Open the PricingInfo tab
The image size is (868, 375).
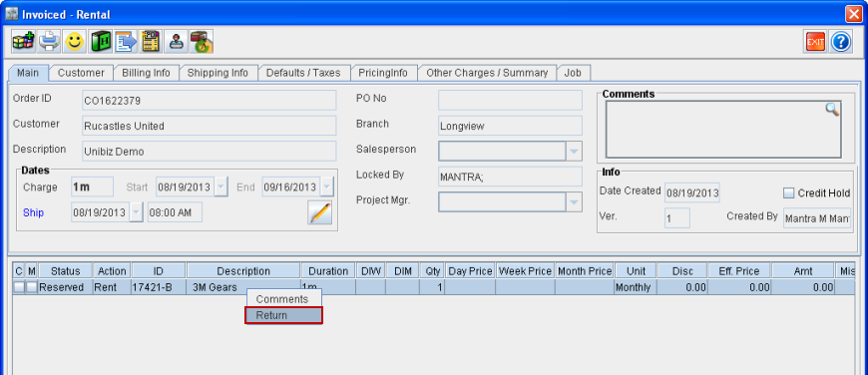[383, 73]
